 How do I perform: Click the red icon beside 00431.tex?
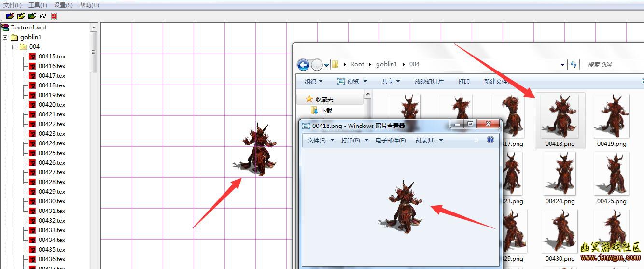(x=32, y=211)
